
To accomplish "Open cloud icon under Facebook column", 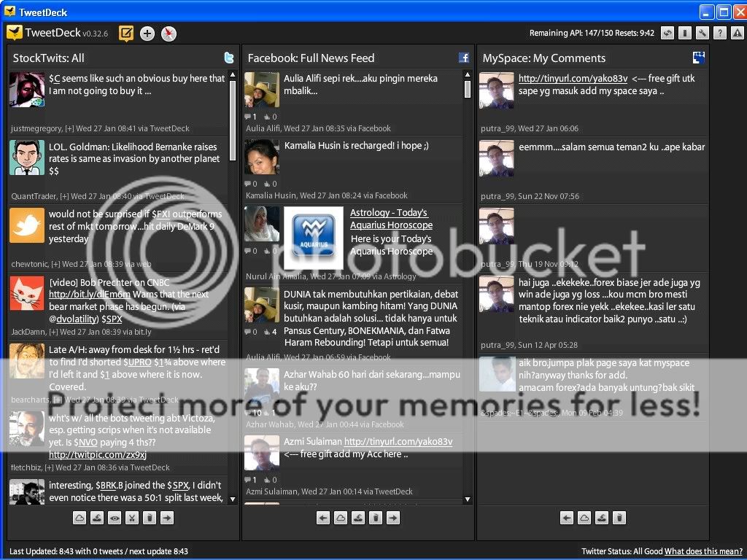I will [x=341, y=518].
